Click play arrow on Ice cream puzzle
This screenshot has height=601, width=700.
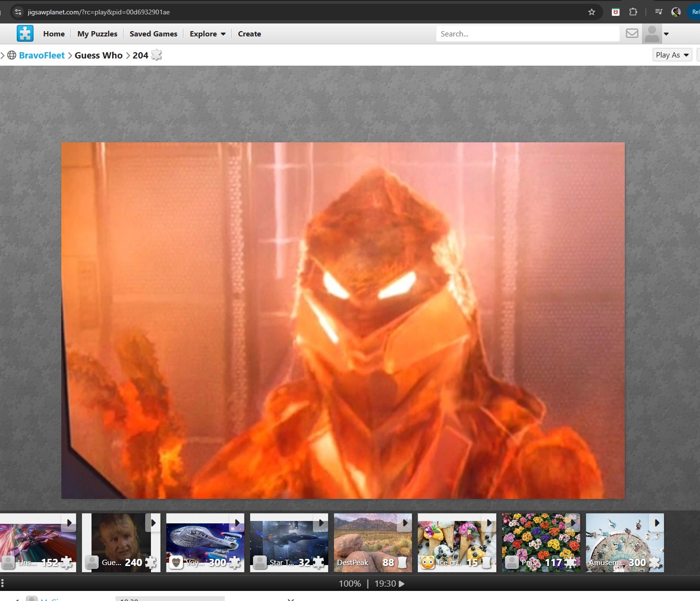click(x=489, y=523)
